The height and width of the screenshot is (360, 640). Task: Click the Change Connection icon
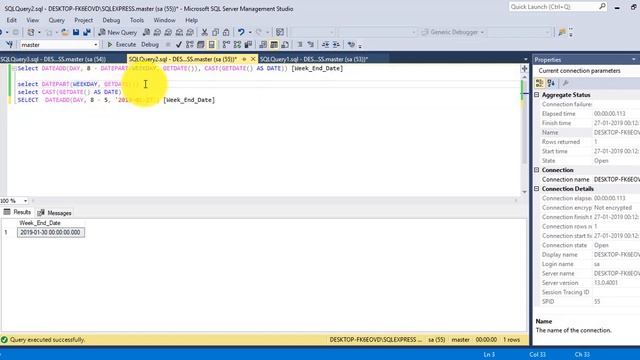coord(9,44)
